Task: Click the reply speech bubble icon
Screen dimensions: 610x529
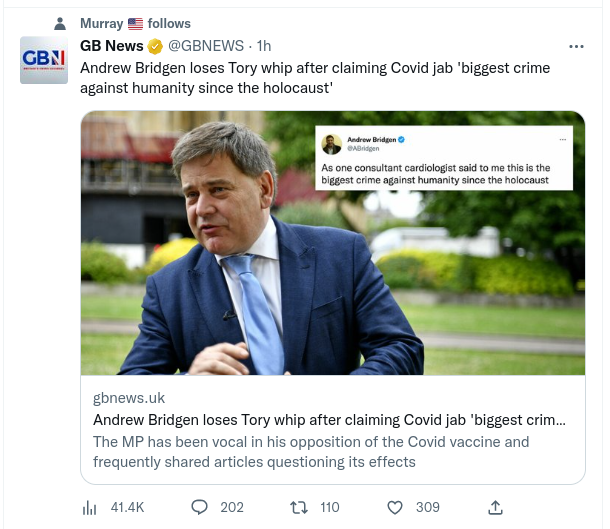Action: coord(199,507)
